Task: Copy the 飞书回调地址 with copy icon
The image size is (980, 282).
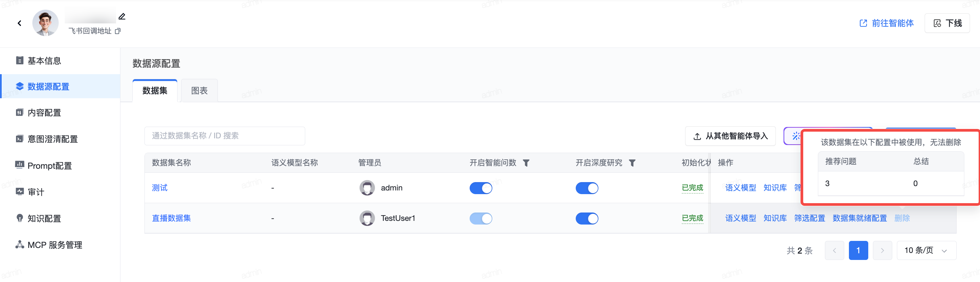Action: point(117,31)
